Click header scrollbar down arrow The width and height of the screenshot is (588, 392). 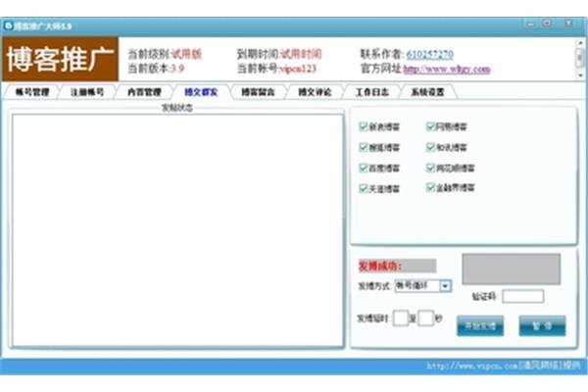(x=580, y=75)
